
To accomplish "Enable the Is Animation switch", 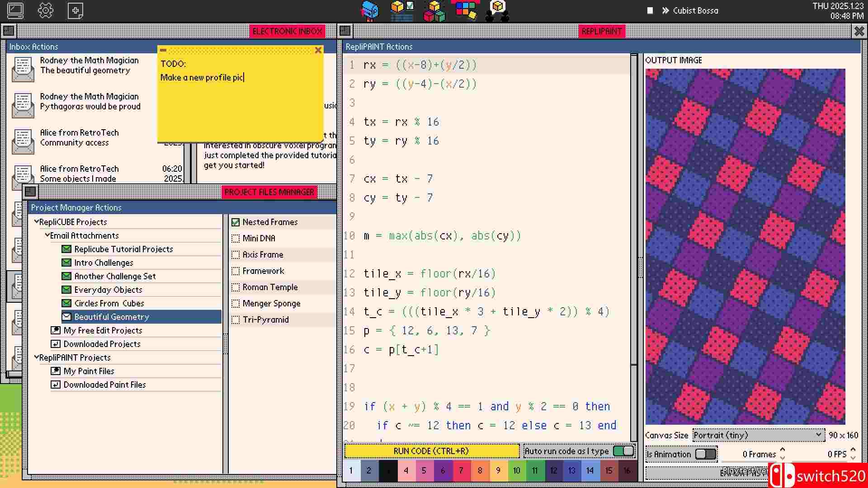I will (x=705, y=454).
